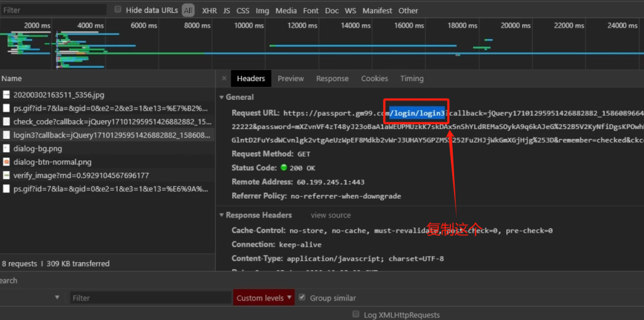Click the 309 KB transferred status text
The image size is (644, 320).
(x=78, y=263)
